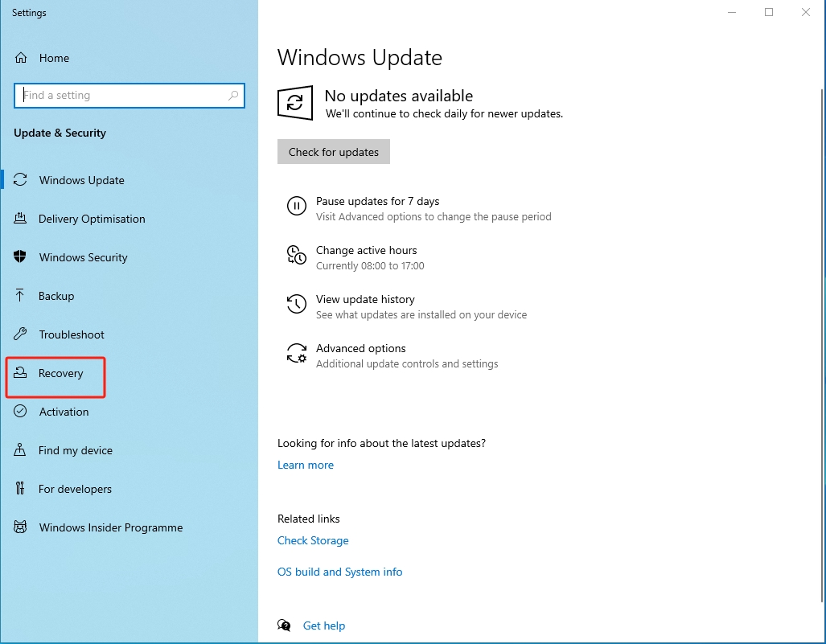The width and height of the screenshot is (826, 644).
Task: Click 'Looking for info about the latest updates?' text
Action: 381,443
